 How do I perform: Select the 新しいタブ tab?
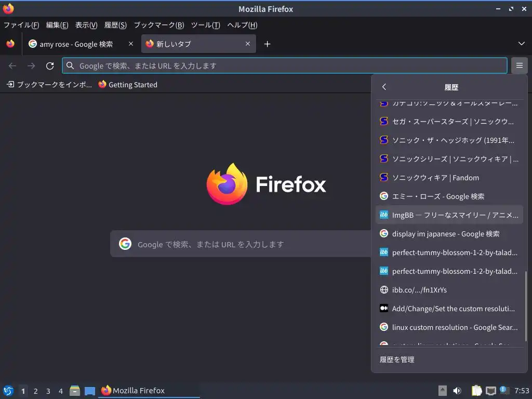(198, 44)
